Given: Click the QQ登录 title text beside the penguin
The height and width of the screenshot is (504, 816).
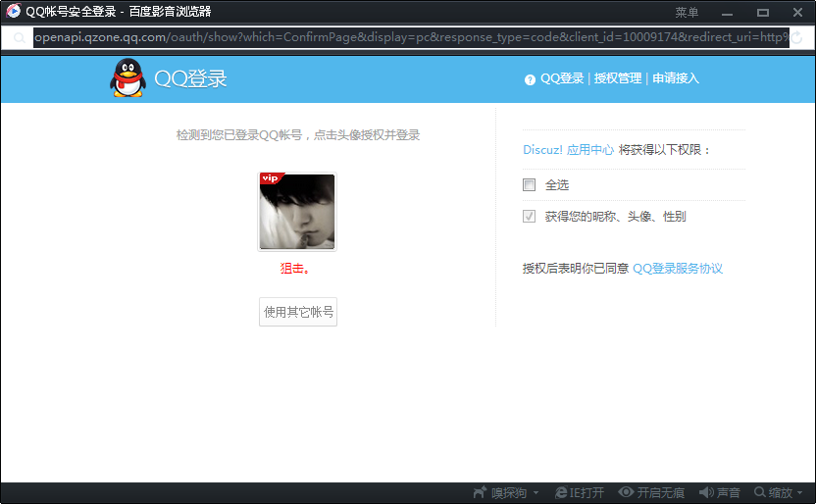Looking at the screenshot, I should tap(190, 78).
